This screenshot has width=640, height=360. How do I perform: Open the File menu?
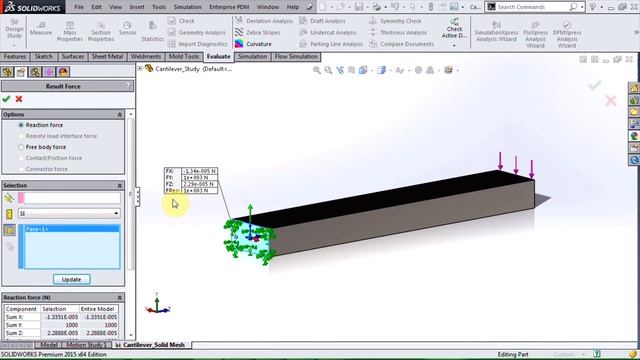(x=79, y=7)
